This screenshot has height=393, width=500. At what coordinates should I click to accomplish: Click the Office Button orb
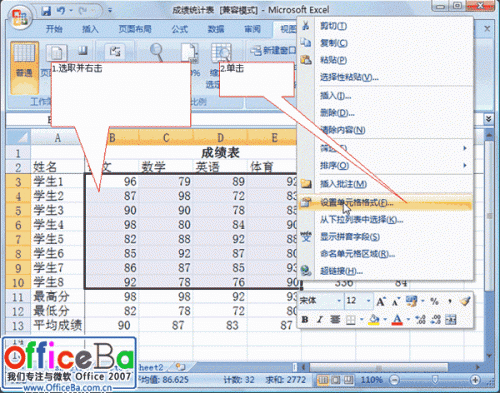tap(20, 17)
